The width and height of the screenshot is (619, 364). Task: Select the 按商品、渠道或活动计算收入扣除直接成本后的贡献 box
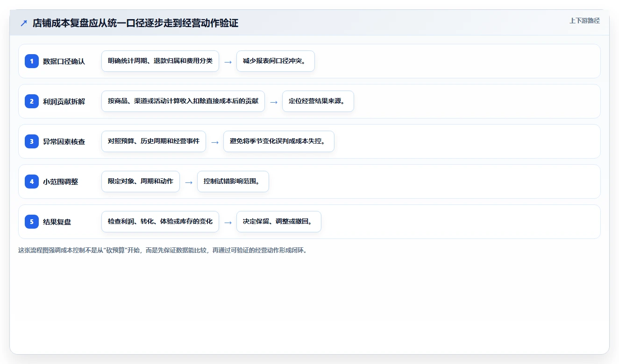tap(183, 101)
